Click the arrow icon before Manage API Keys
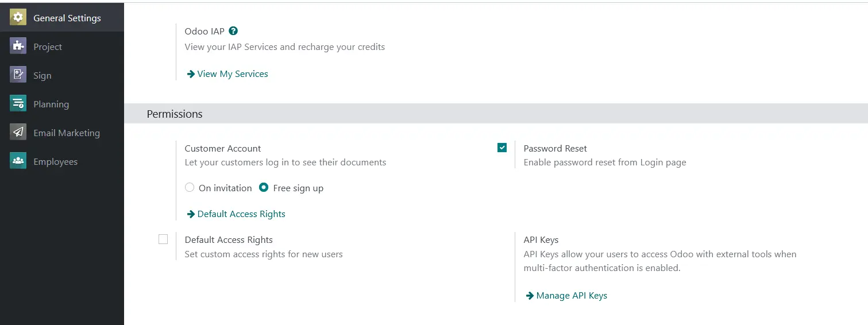The height and width of the screenshot is (325, 868). 530,296
